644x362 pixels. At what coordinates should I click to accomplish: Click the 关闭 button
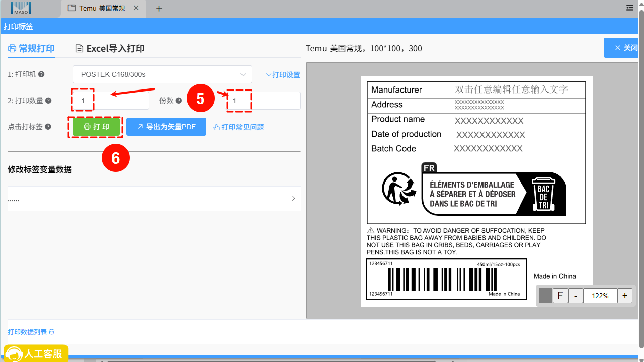(x=622, y=48)
